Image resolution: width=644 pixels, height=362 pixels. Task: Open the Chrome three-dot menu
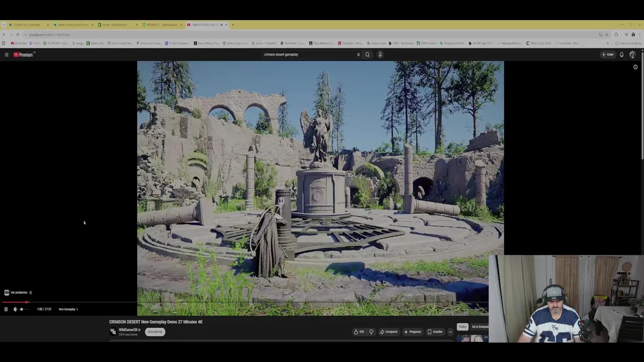(x=640, y=35)
